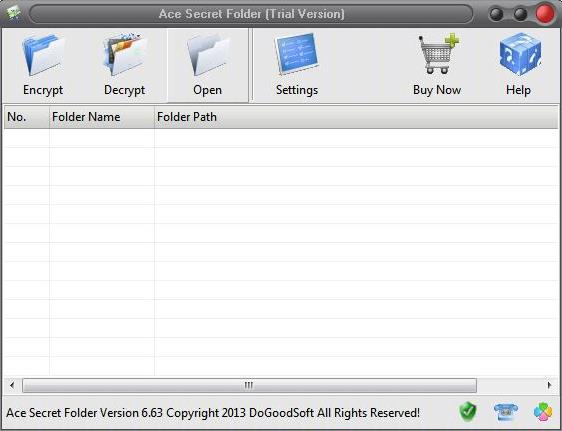The image size is (562, 431).
Task: Open the Settings panel icon
Action: pos(297,54)
